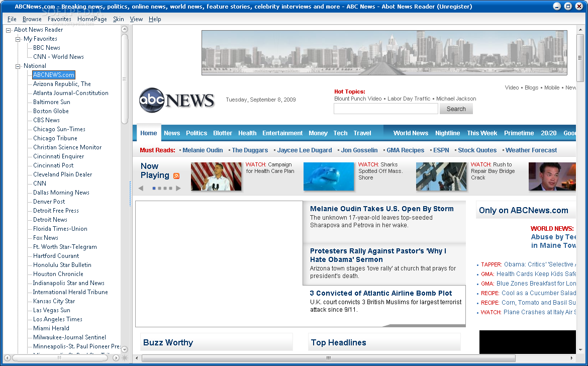The image size is (588, 366).
Task: Click the Search button
Action: (x=456, y=109)
